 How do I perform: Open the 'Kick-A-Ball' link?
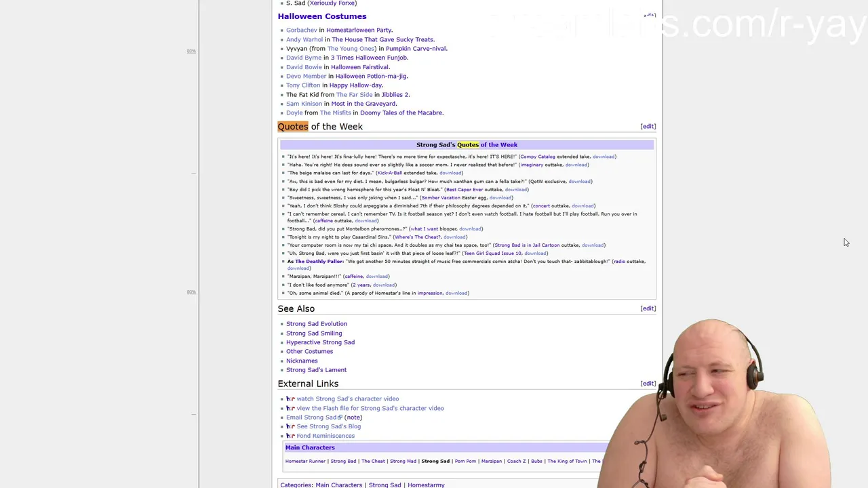(x=390, y=173)
